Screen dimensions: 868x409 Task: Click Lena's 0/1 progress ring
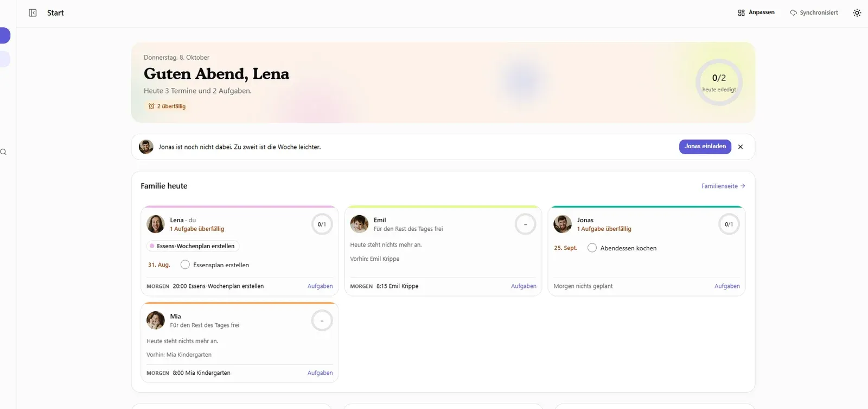(x=322, y=224)
